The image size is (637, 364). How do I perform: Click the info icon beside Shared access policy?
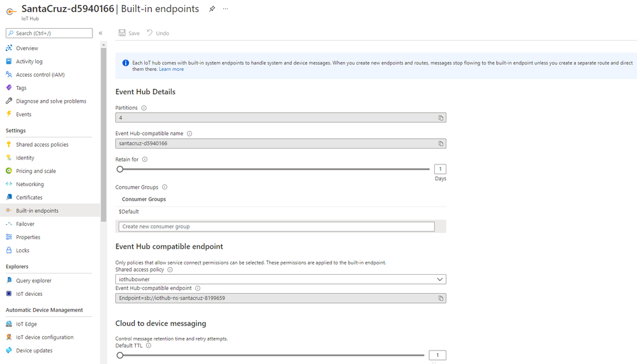click(170, 270)
